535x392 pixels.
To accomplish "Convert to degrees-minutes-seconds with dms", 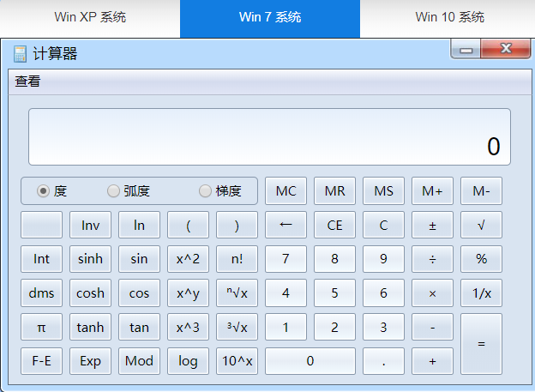I will pyautogui.click(x=42, y=293).
